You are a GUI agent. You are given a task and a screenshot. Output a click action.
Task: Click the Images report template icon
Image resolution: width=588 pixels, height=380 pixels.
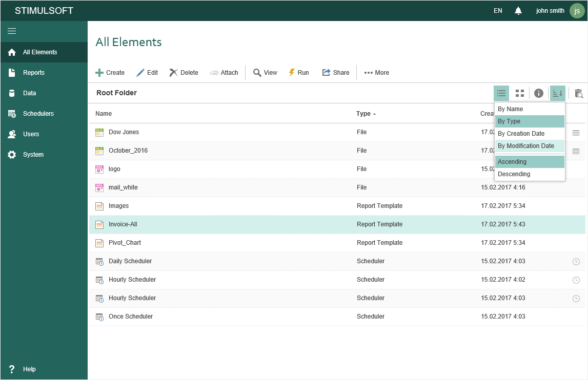pyautogui.click(x=99, y=206)
